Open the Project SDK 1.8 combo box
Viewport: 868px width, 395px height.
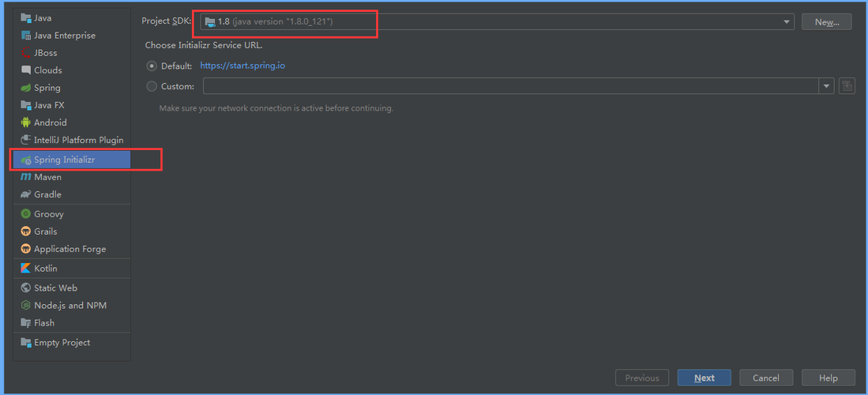tap(498, 21)
